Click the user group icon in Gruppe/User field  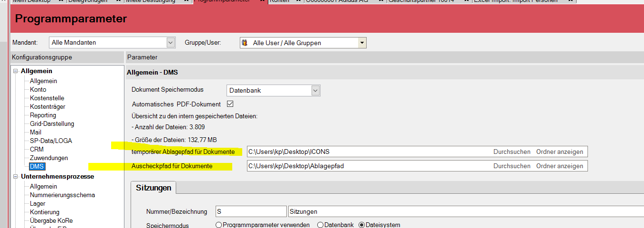tap(245, 43)
